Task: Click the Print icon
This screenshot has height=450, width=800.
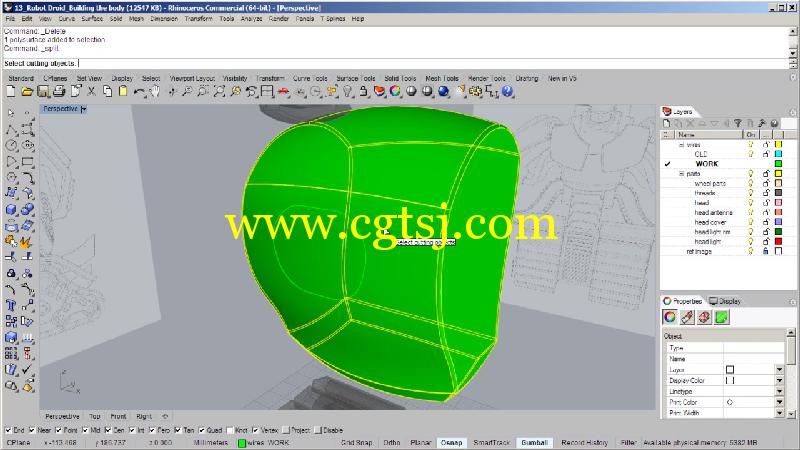Action: pyautogui.click(x=59, y=91)
